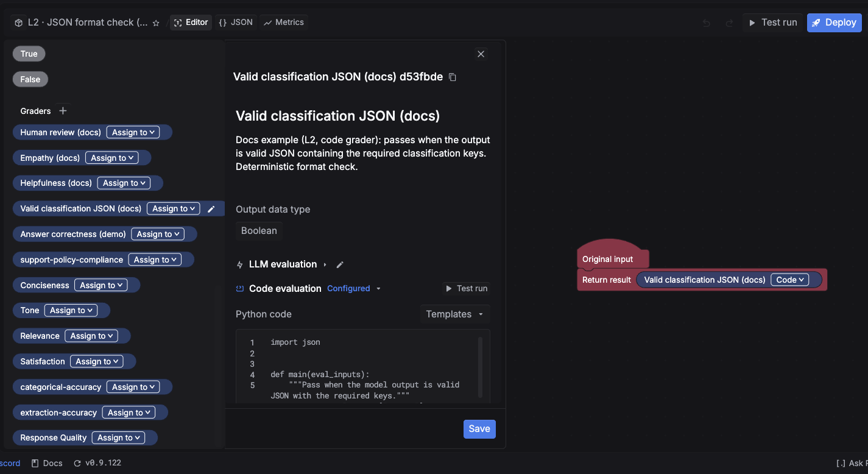Screen dimensions: 868x474
Task: Click the undo arrow icon
Action: (707, 23)
